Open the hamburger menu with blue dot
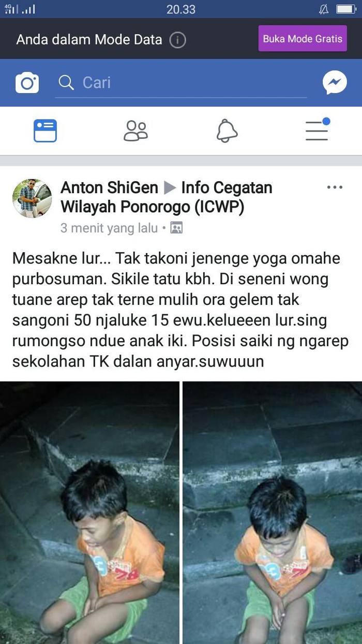Screen dimensions: 362x644 [x=317, y=129]
